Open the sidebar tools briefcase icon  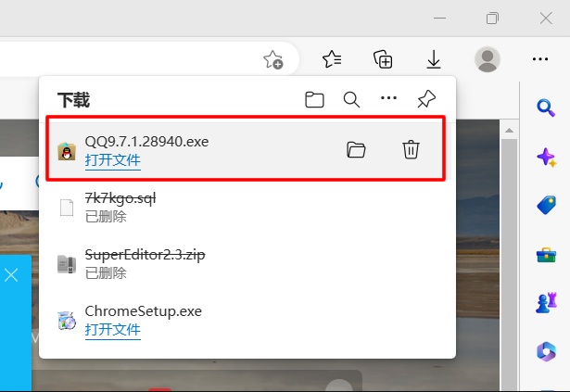547,255
